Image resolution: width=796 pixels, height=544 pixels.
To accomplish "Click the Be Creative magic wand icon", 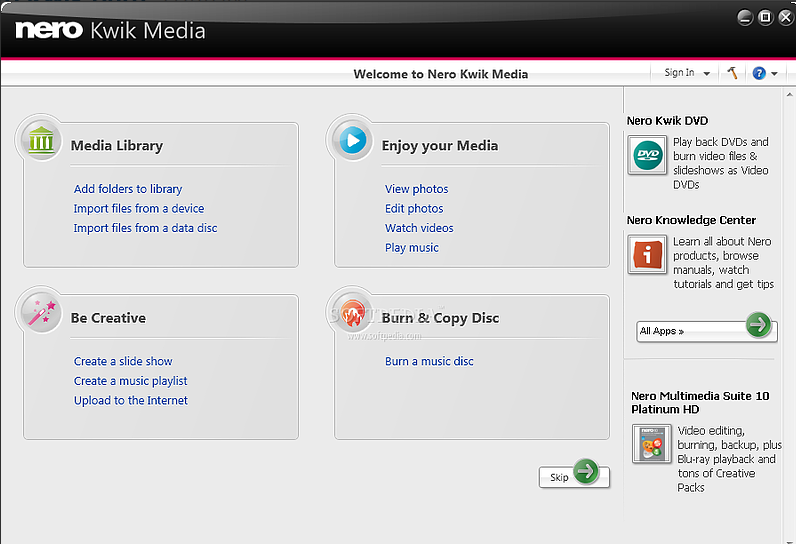I will pos(41,312).
